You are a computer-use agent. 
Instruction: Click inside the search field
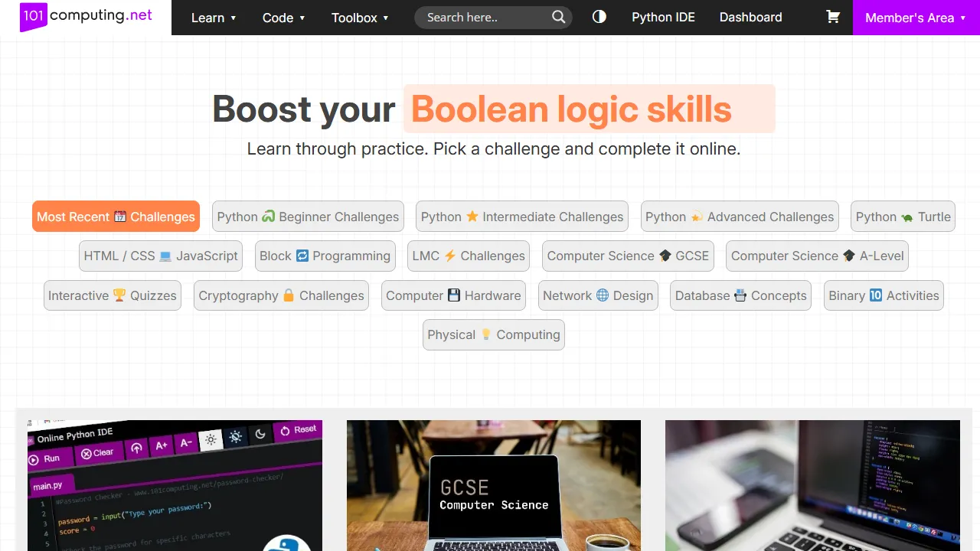pyautogui.click(x=482, y=17)
